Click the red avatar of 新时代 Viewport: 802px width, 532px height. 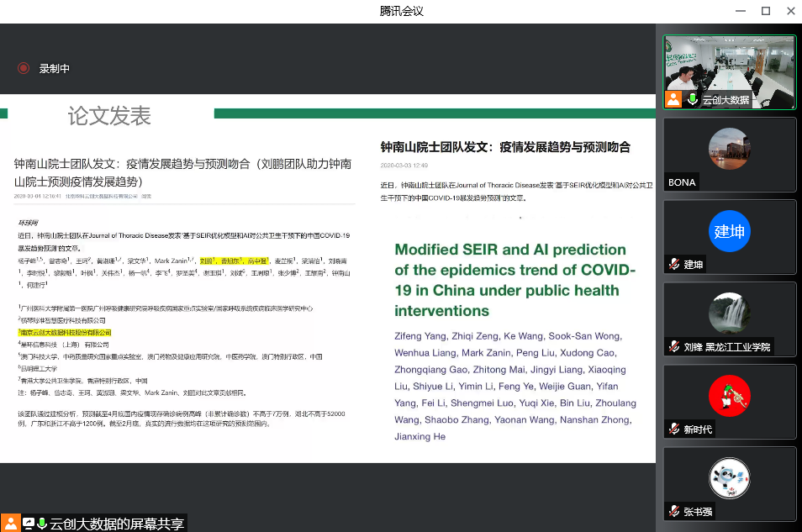pyautogui.click(x=729, y=396)
